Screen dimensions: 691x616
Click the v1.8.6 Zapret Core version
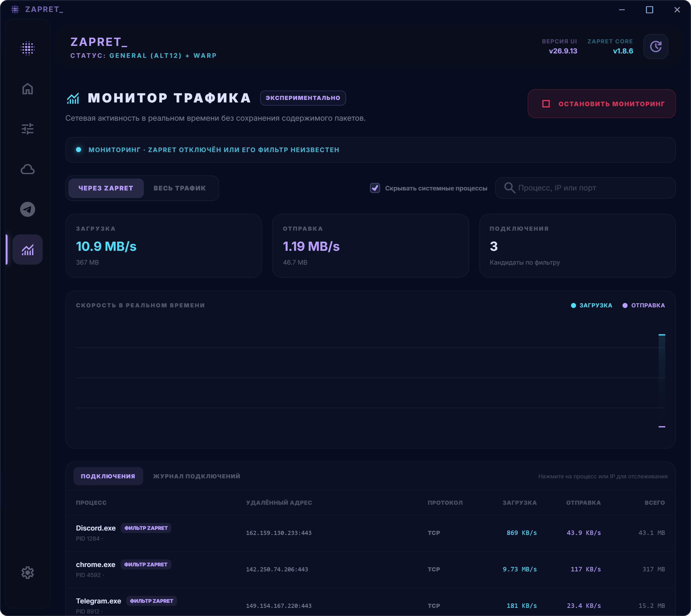pyautogui.click(x=623, y=51)
